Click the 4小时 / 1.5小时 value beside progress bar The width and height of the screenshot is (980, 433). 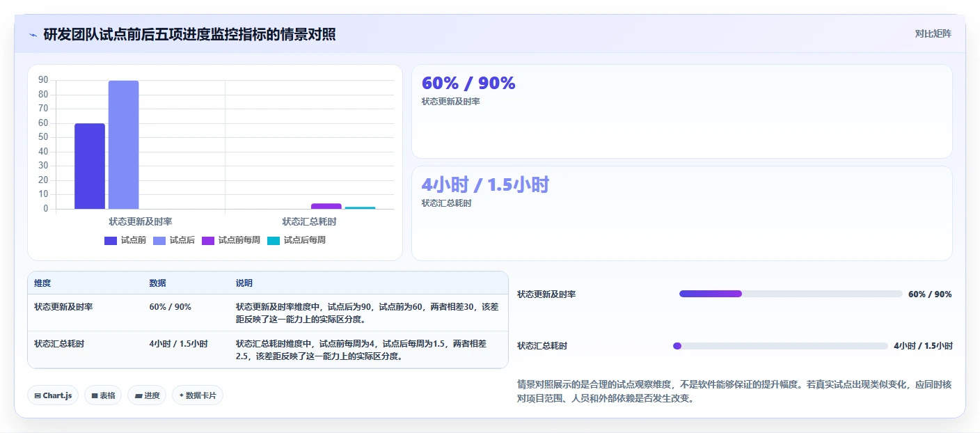pyautogui.click(x=923, y=346)
